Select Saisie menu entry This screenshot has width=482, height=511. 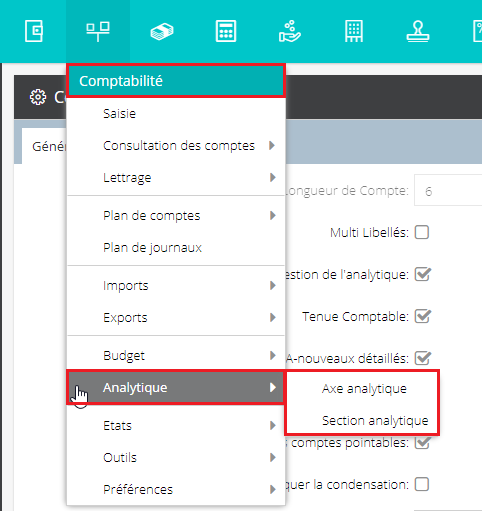(176, 114)
